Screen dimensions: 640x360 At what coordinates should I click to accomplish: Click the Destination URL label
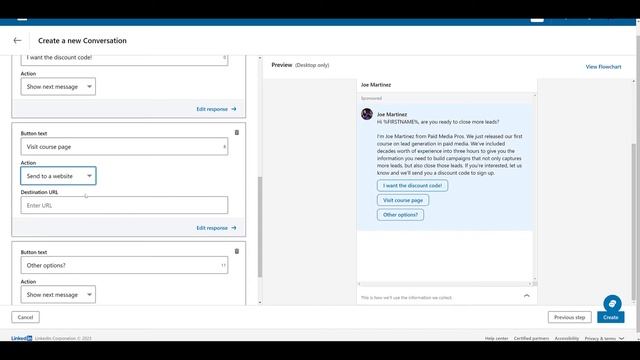click(40, 192)
